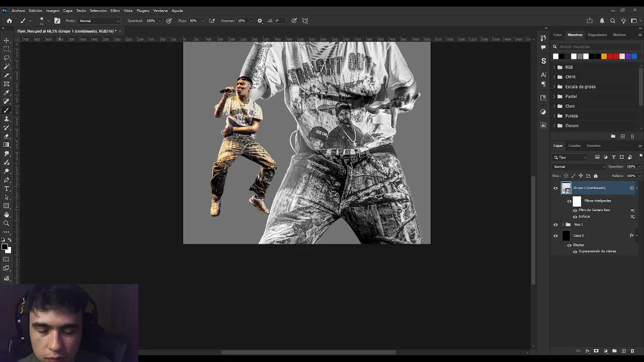Edit Enfocar filter blending options icon
Viewport: 644px width, 362px height.
tap(632, 217)
